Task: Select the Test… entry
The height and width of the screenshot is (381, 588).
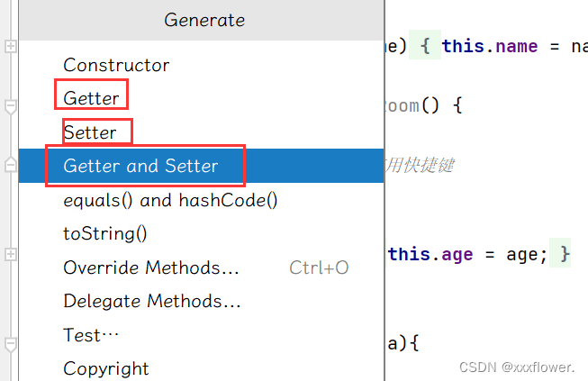Action: click(x=91, y=335)
